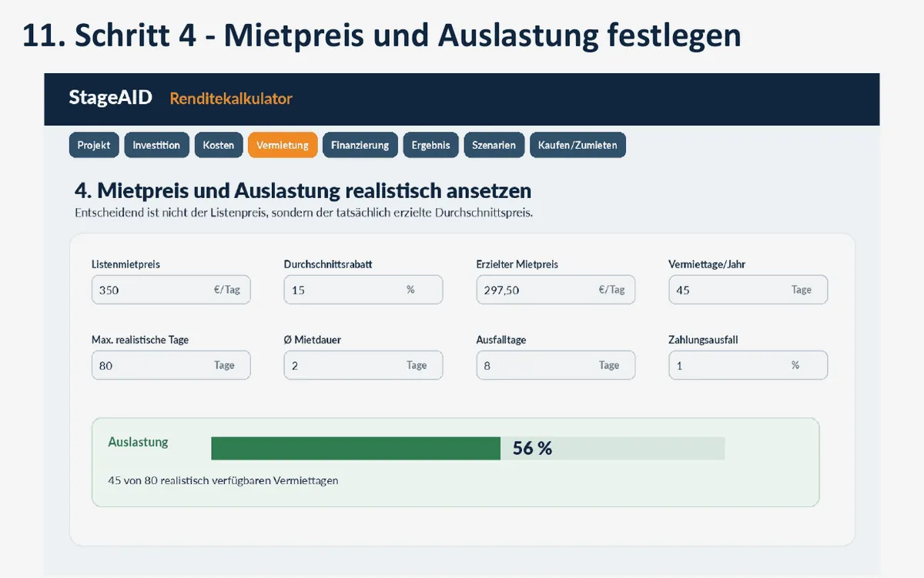Screen dimensions: 924x578
Task: Click the StageAID logo text
Action: (110, 98)
